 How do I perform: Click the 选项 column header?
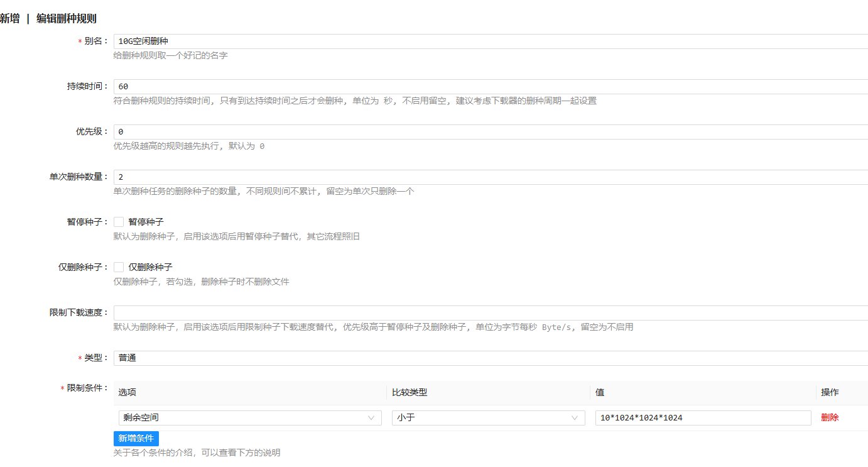point(127,392)
